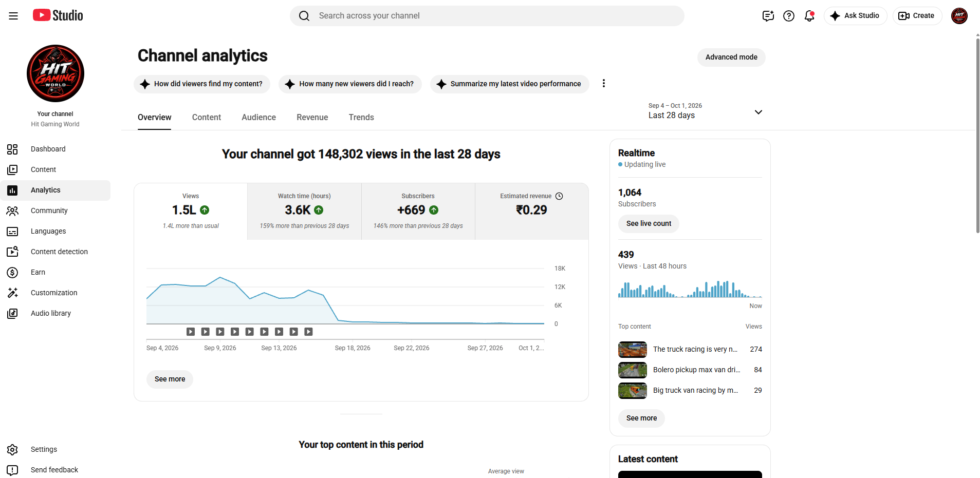Open Customization in the sidebar

(56, 293)
